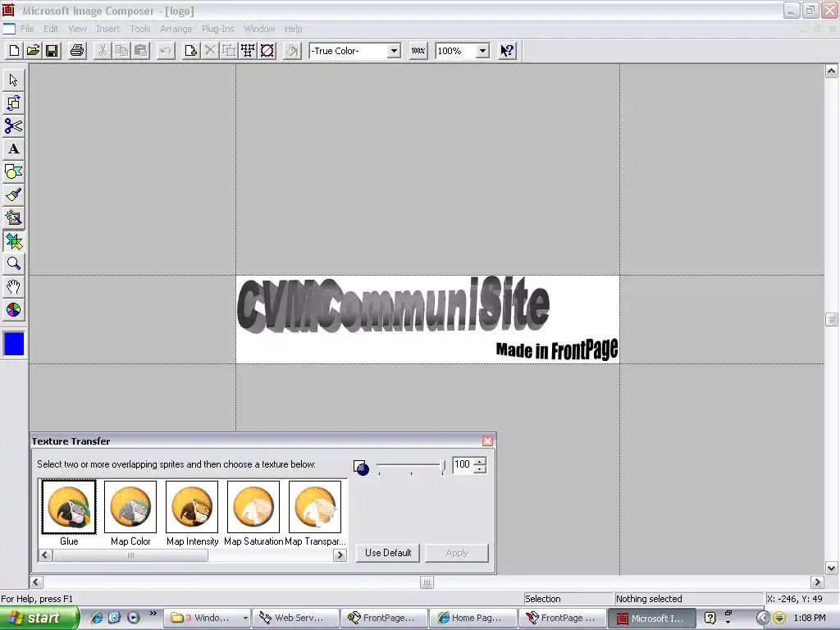Click the canvas vertical scrollbar down arrow
Image resolution: width=840 pixels, height=630 pixels.
[x=832, y=568]
